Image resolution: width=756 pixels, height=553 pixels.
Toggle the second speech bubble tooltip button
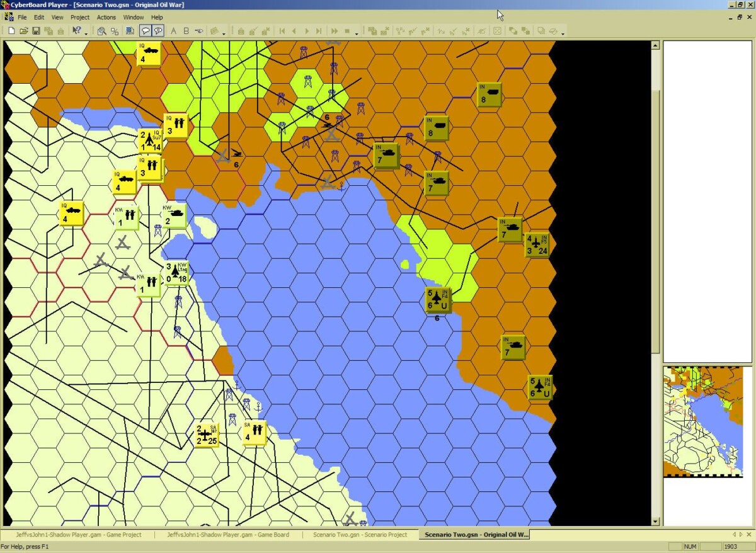pos(158,31)
